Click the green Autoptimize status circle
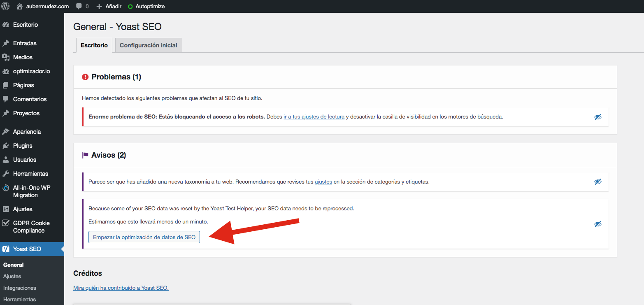644x305 pixels. pyautogui.click(x=130, y=7)
